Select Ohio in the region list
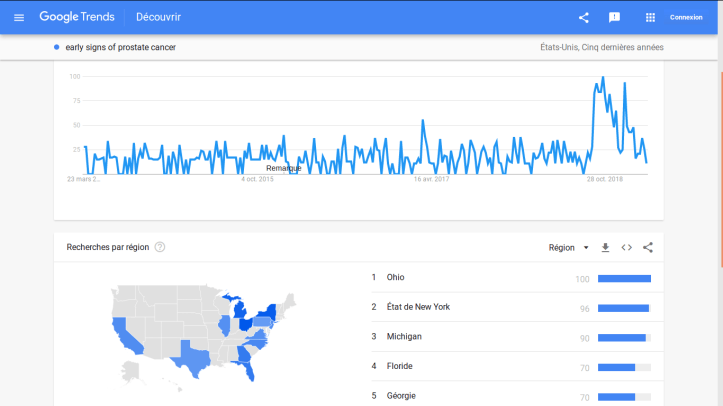This screenshot has height=406, width=723. (x=395, y=277)
